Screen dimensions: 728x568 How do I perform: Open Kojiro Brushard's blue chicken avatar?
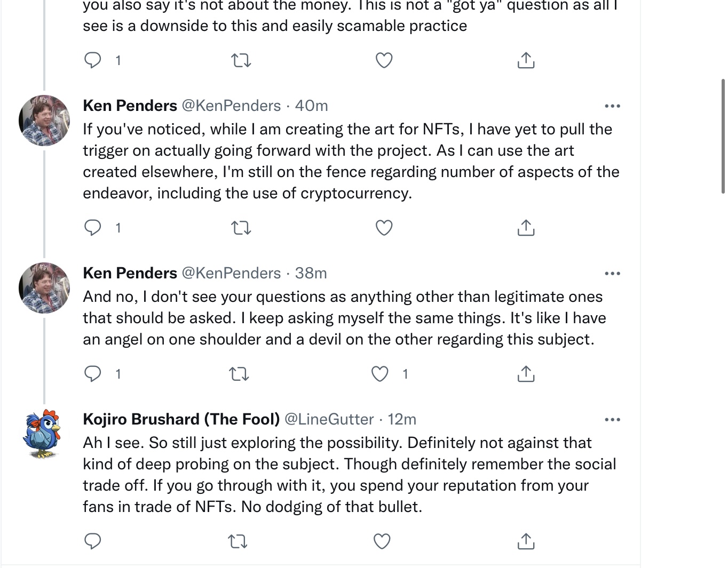tap(44, 434)
